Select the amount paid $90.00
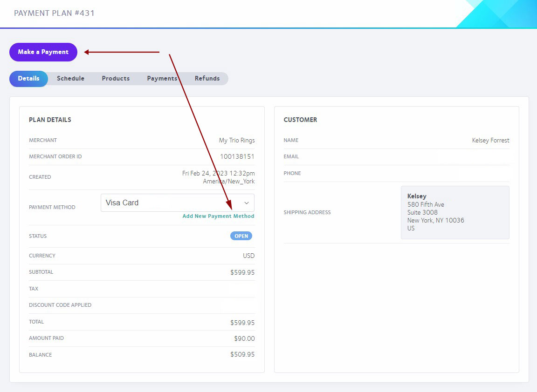Image resolution: width=537 pixels, height=392 pixels. [244, 338]
